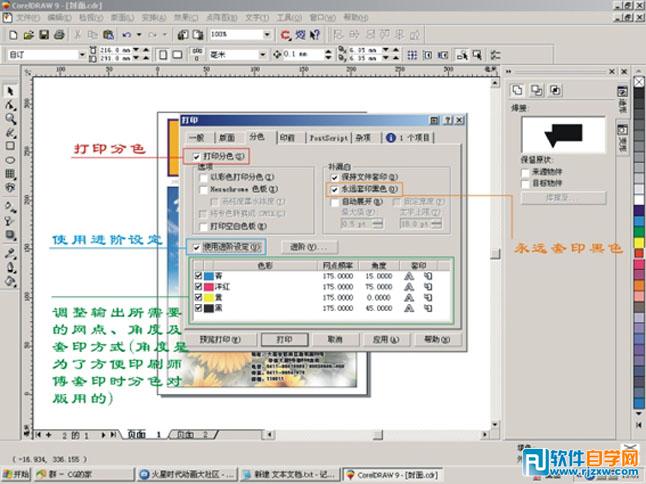Toggle 保持文件套印 checkbox
This screenshot has width=646, height=484.
click(x=335, y=178)
